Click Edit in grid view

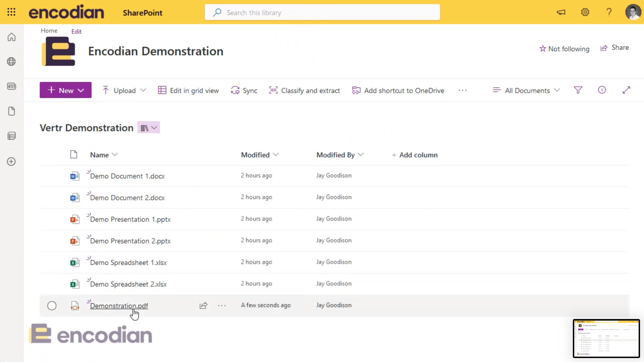(188, 90)
